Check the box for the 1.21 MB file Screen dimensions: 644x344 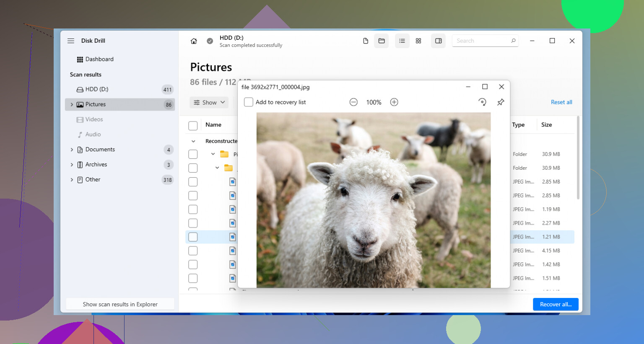193,237
